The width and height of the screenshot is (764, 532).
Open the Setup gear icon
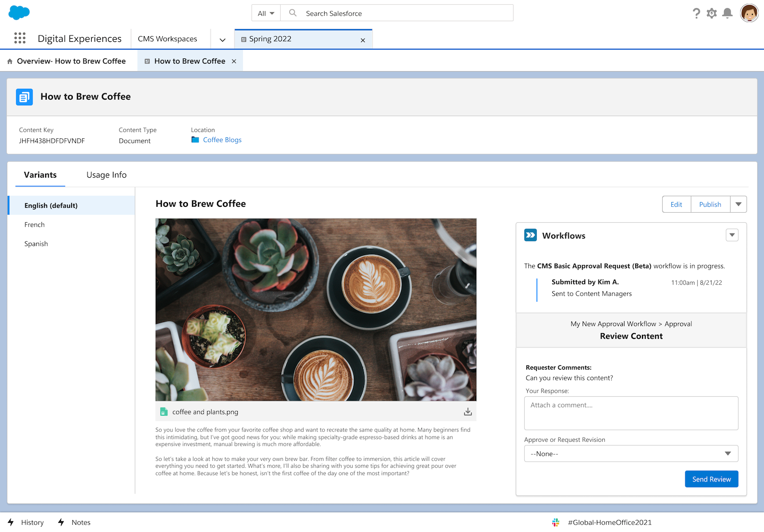coord(711,13)
